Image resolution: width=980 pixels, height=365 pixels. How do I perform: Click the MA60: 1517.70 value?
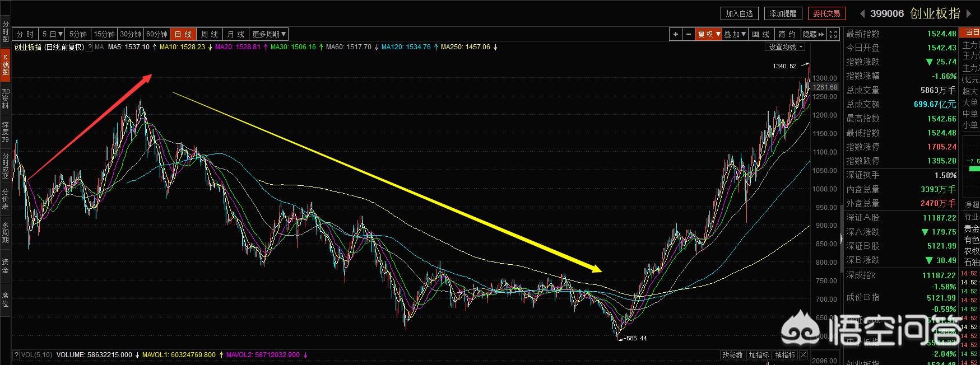coord(349,47)
